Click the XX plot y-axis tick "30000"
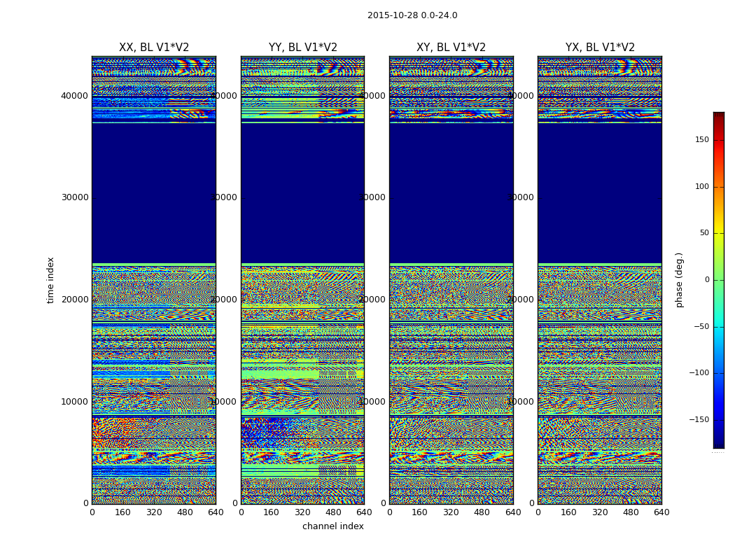Screen dimensions: 735x560 pyautogui.click(x=74, y=197)
